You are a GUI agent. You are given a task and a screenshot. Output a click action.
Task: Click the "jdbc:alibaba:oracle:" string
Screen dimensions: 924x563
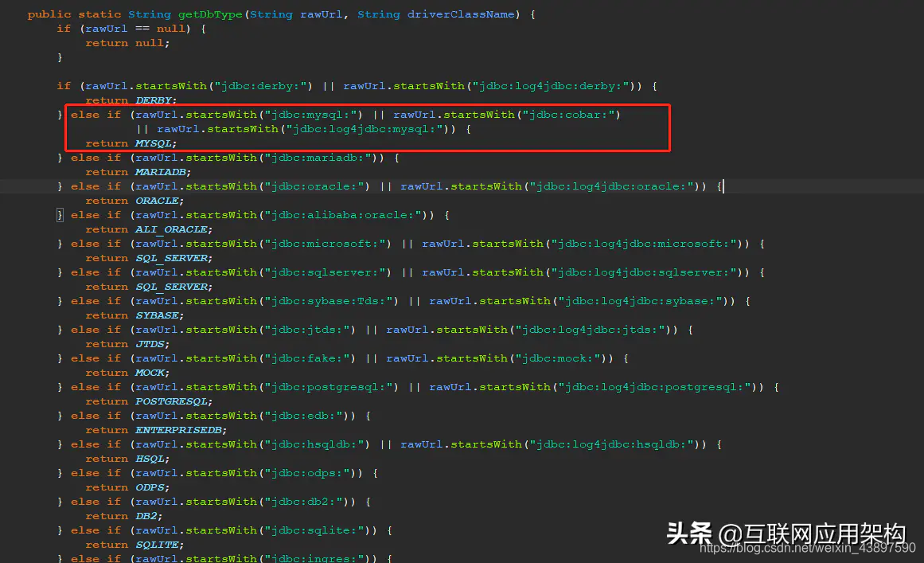click(x=344, y=215)
